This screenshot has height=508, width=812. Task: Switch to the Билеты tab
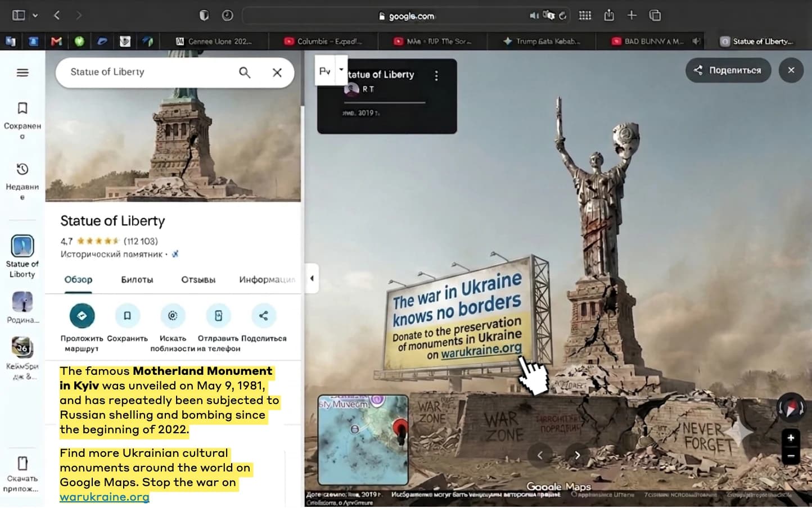point(137,280)
